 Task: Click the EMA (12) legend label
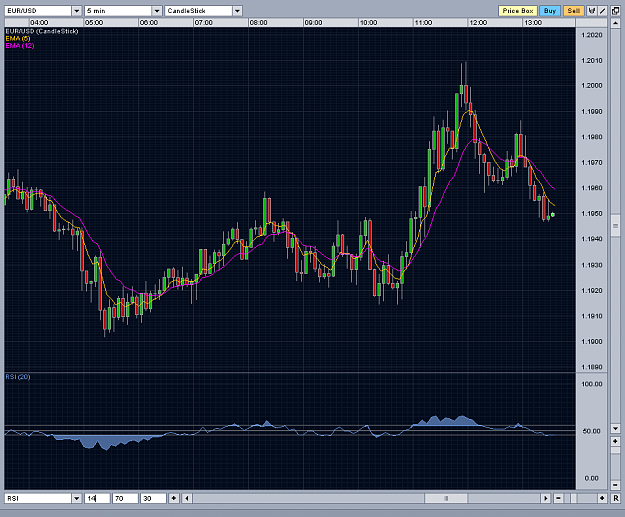pyautogui.click(x=20, y=46)
